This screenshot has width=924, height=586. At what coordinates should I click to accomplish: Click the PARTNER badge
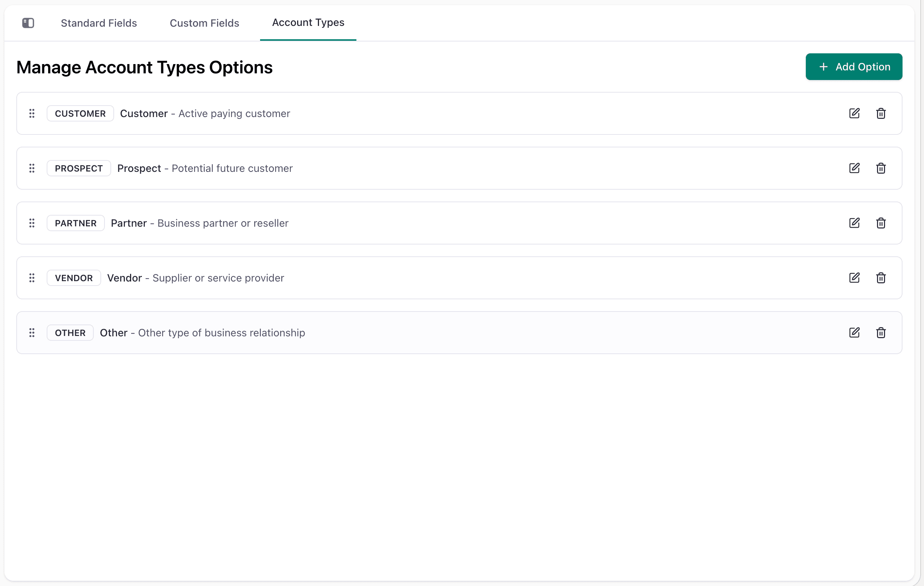tap(76, 223)
